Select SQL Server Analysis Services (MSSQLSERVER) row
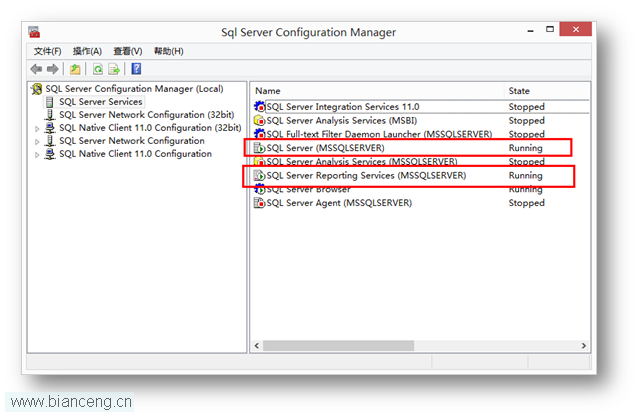Viewport: 639px width, 417px height. [421, 161]
